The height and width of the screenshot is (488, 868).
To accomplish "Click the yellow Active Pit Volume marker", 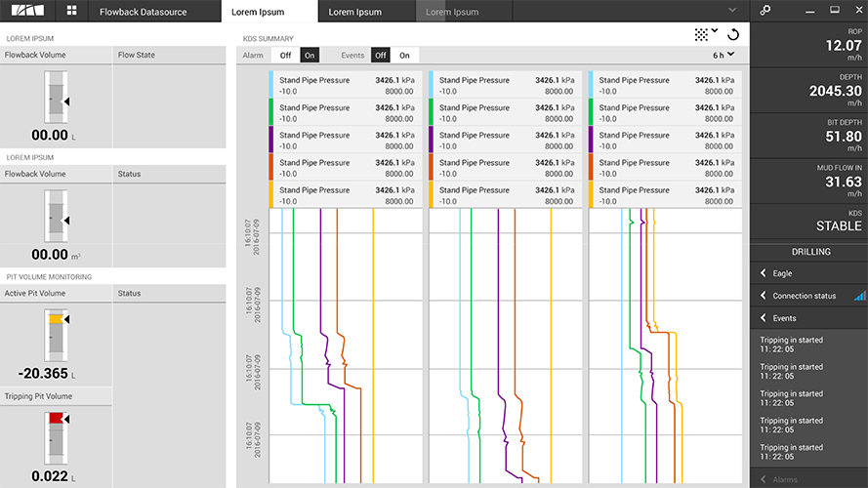I will click(x=56, y=319).
